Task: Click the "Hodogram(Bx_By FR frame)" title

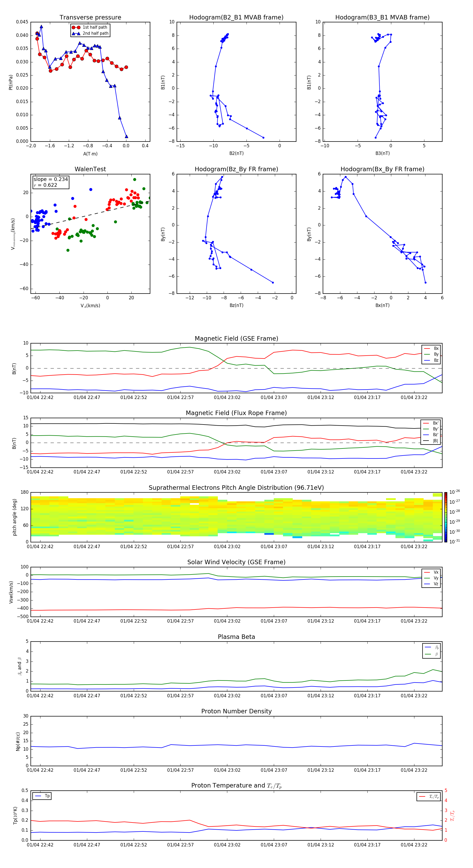Action: (382, 169)
